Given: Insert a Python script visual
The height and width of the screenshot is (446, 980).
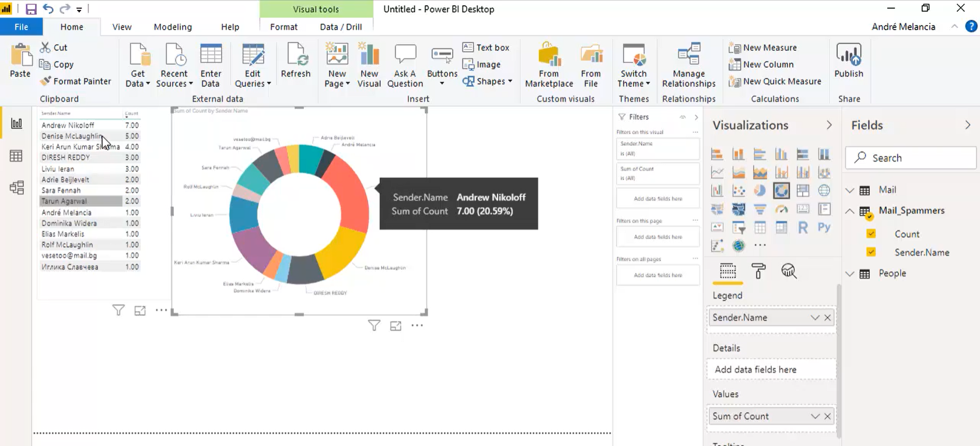Looking at the screenshot, I should tap(824, 227).
